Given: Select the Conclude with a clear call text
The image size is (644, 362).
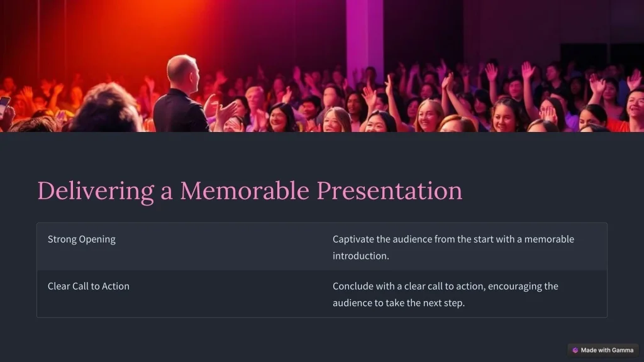Looking at the screenshot, I should pyautogui.click(x=445, y=294).
